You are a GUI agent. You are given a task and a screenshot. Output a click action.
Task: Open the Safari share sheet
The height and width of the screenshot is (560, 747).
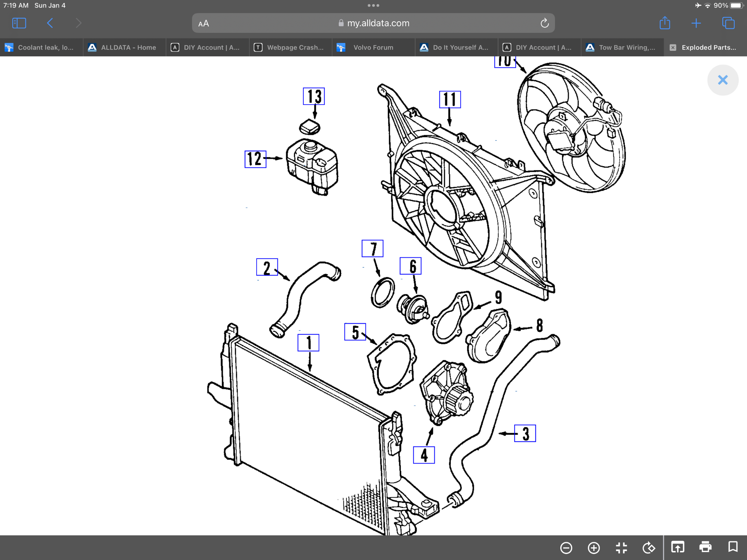click(664, 23)
